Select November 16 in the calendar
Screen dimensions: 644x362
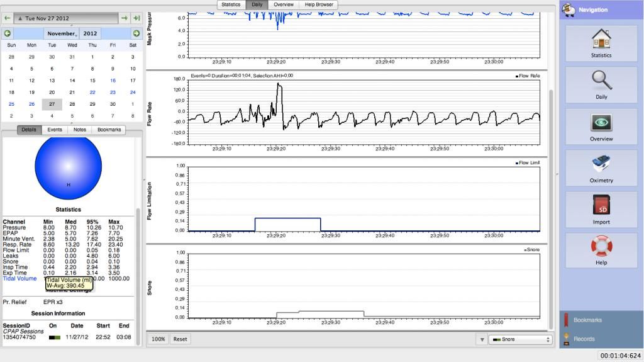113,81
